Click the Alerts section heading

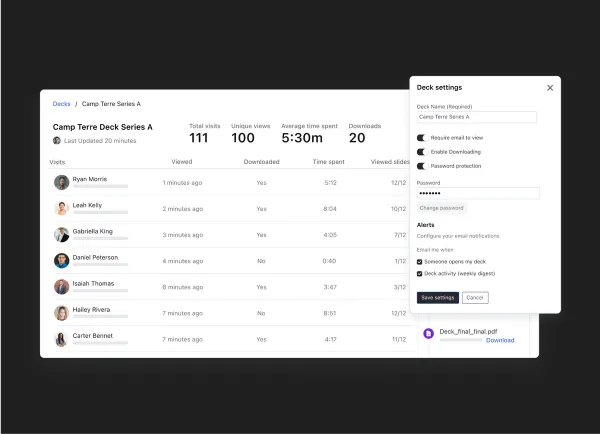pyautogui.click(x=426, y=225)
